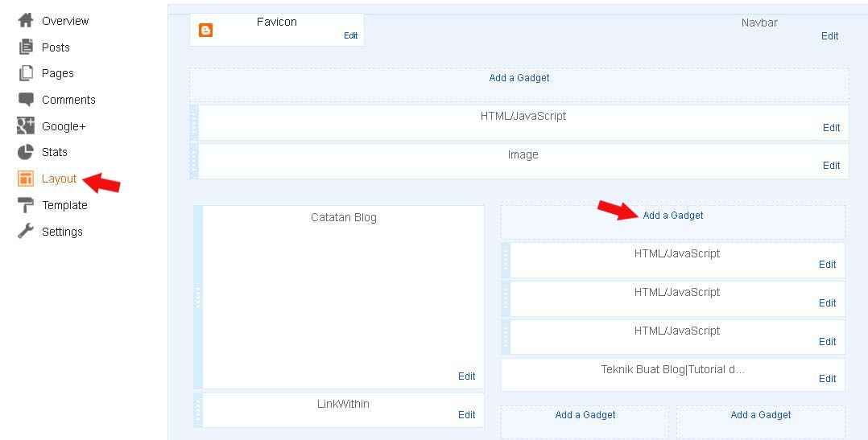This screenshot has height=440, width=868.
Task: Edit the Image gadget
Action: pos(831,165)
